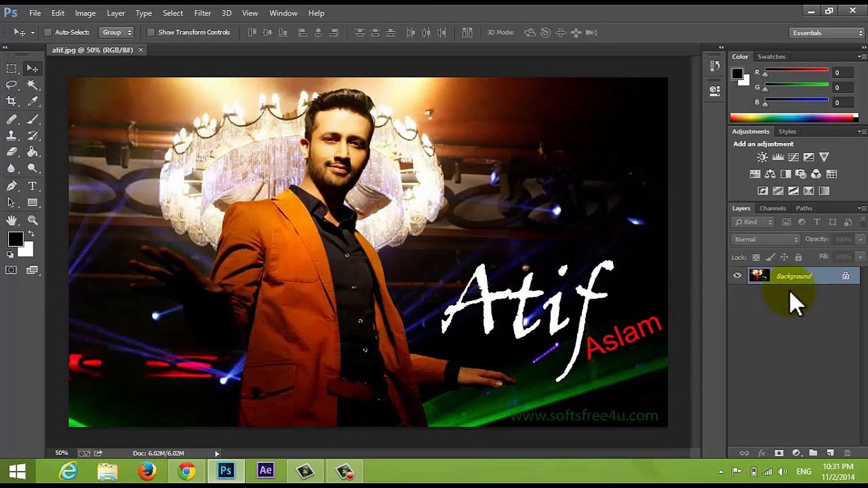868x488 pixels.
Task: Select the Brush tool
Action: pos(33,119)
